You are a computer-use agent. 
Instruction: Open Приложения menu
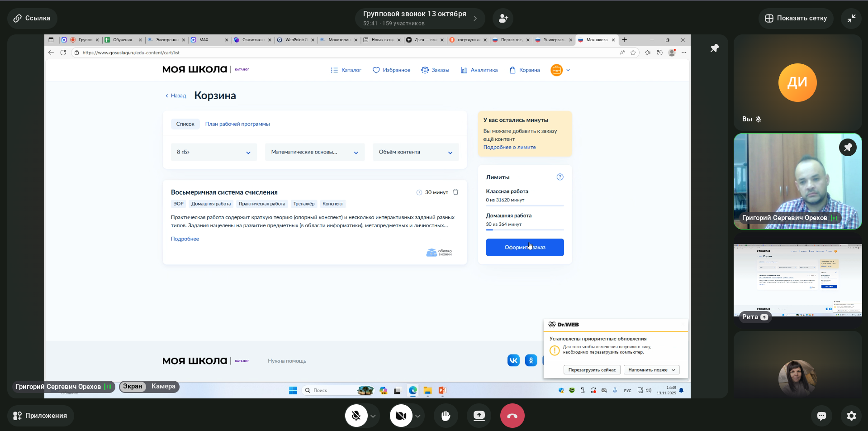[40, 416]
